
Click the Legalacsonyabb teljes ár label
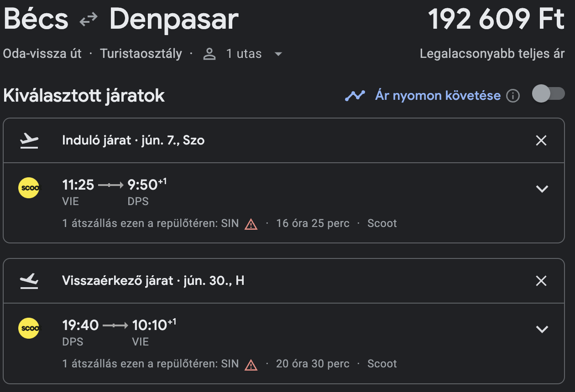(492, 54)
